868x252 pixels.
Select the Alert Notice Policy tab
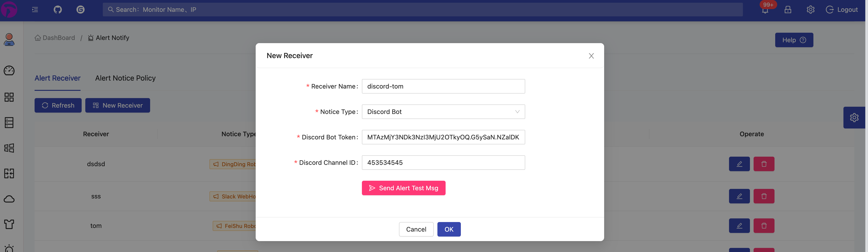(x=125, y=78)
